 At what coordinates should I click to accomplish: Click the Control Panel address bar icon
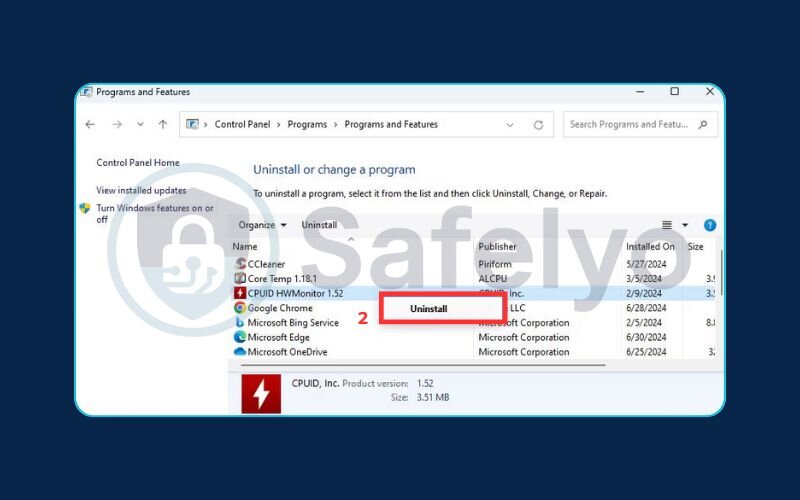tap(192, 124)
